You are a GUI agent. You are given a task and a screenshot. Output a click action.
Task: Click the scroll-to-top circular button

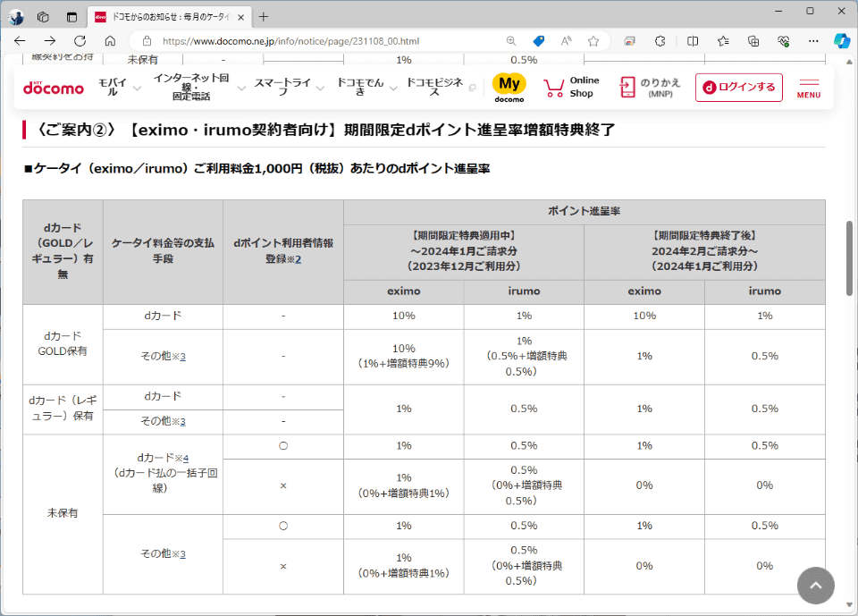click(x=815, y=586)
